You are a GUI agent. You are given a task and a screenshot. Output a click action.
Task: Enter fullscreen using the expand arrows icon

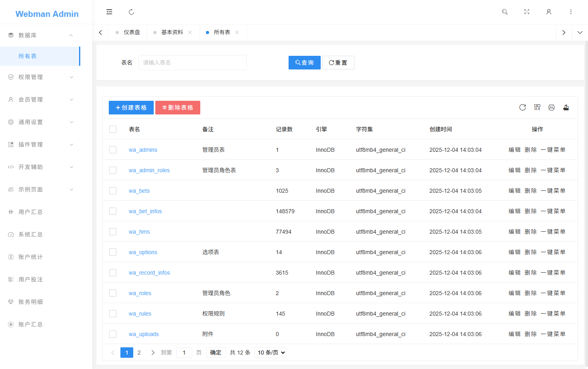[x=527, y=12]
